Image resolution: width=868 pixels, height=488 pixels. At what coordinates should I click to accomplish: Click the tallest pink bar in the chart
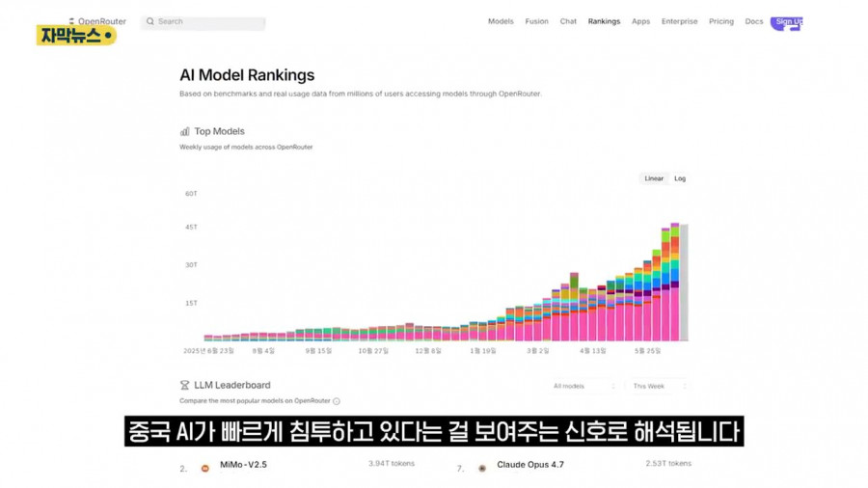coord(675,313)
